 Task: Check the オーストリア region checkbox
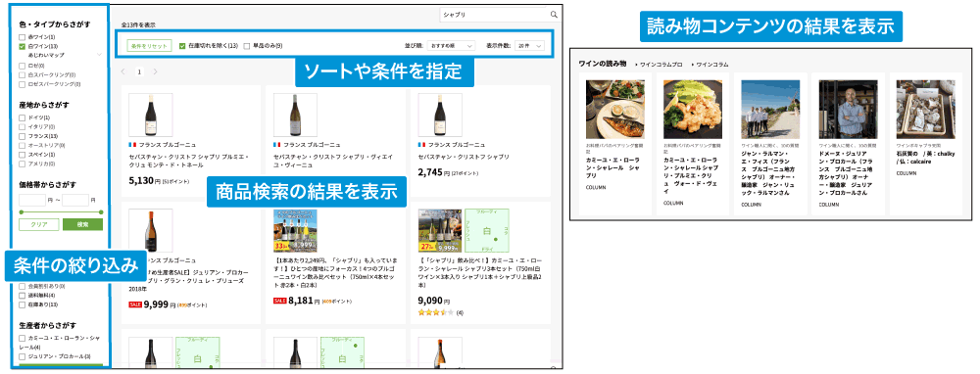[x=23, y=145]
